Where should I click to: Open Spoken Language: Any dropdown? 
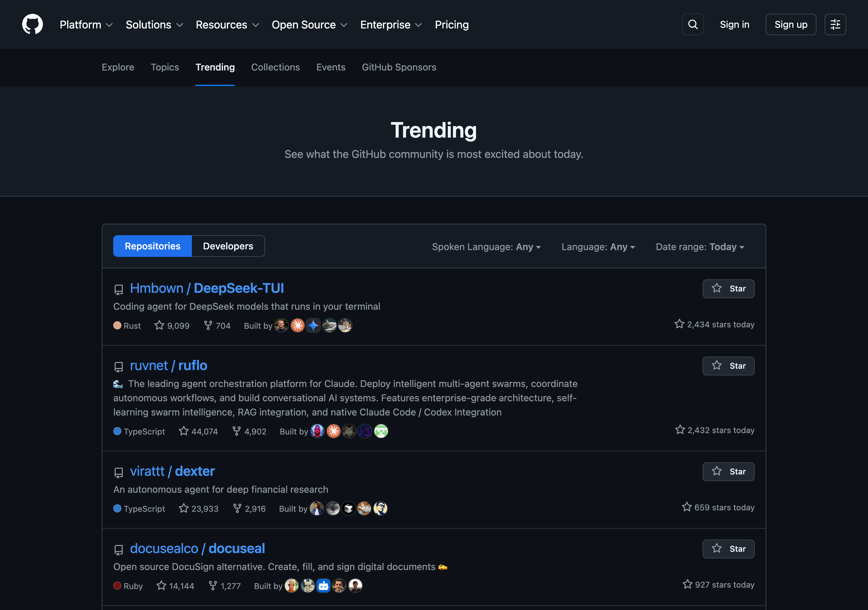point(487,247)
